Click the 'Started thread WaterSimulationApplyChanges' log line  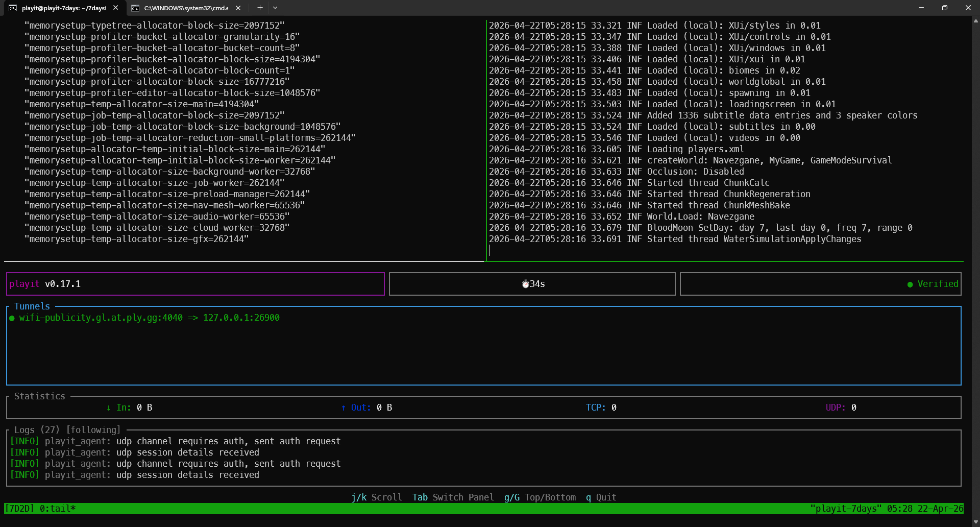click(x=675, y=239)
